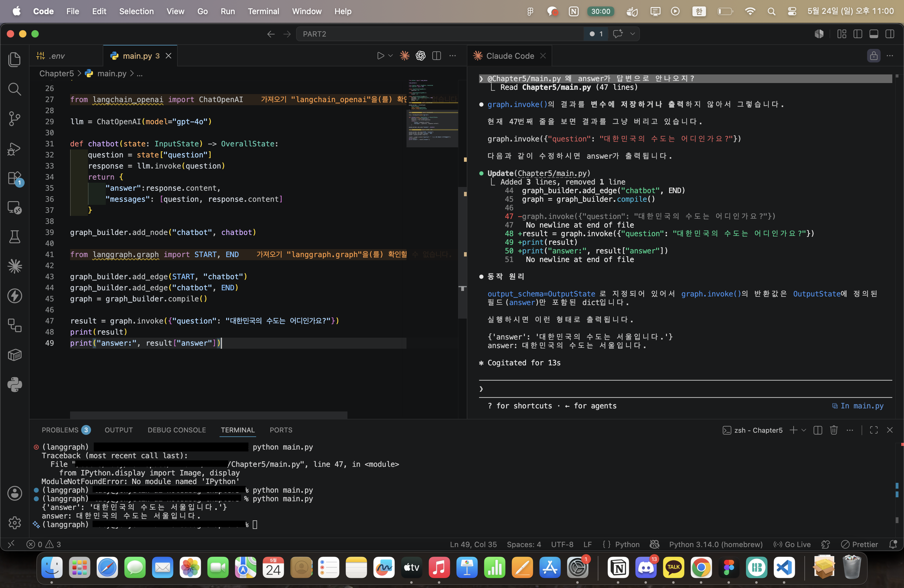Open macOS Spotlight search icon
Screen dimensions: 904x588
(x=771, y=11)
